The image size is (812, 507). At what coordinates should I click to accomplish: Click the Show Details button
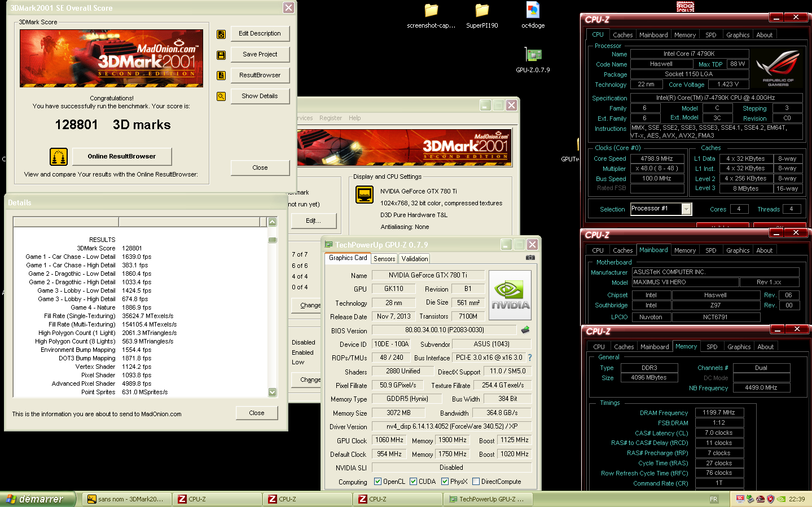click(x=260, y=96)
